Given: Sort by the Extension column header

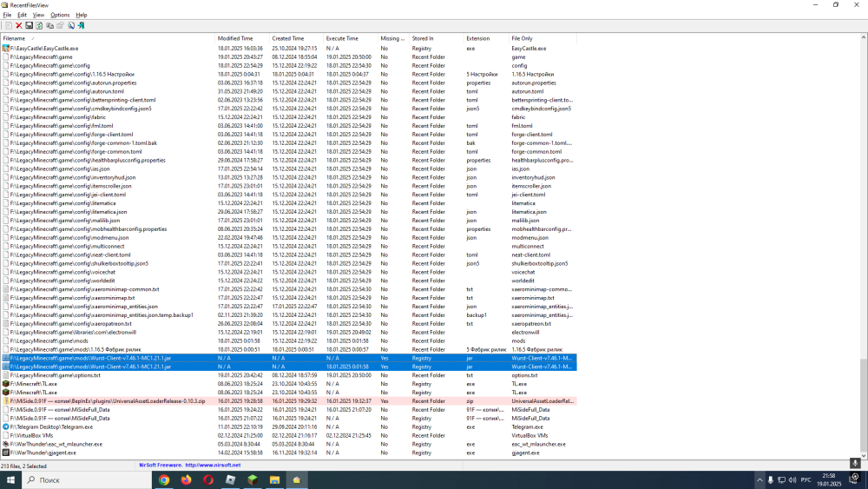Looking at the screenshot, I should pos(487,38).
